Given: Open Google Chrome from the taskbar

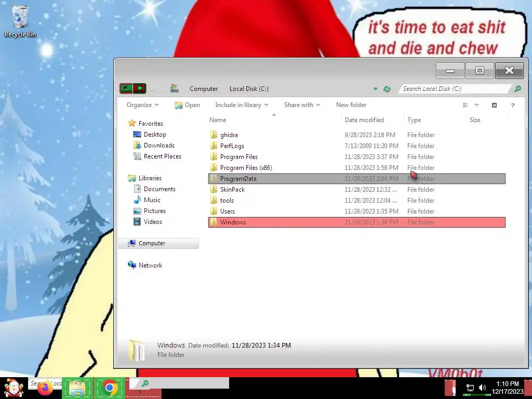Looking at the screenshot, I should click(109, 388).
